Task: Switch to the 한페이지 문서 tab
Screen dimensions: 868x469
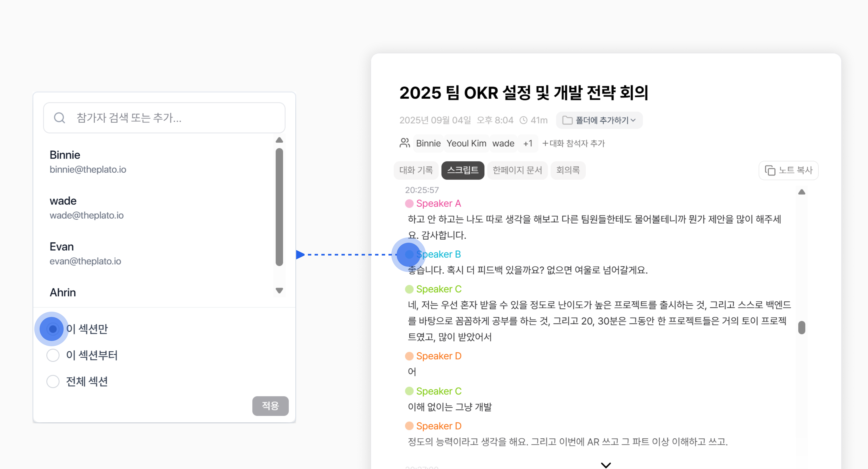Action: pyautogui.click(x=517, y=170)
